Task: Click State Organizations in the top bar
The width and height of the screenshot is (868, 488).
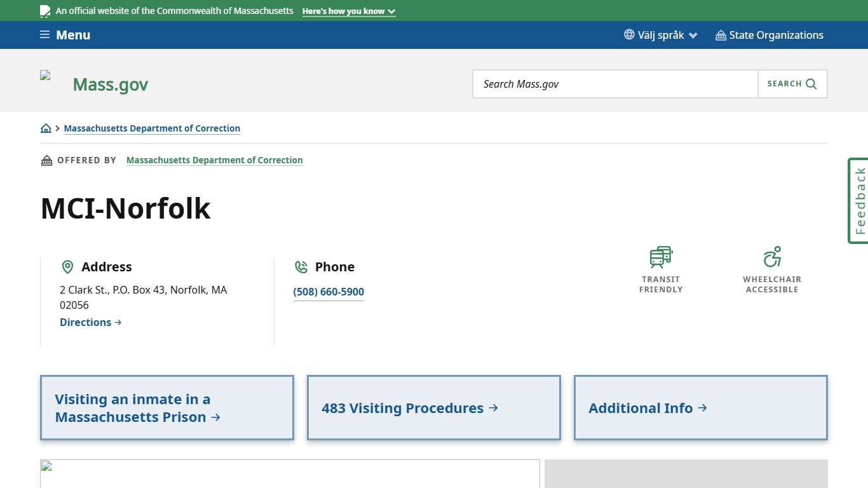Action: point(776,35)
